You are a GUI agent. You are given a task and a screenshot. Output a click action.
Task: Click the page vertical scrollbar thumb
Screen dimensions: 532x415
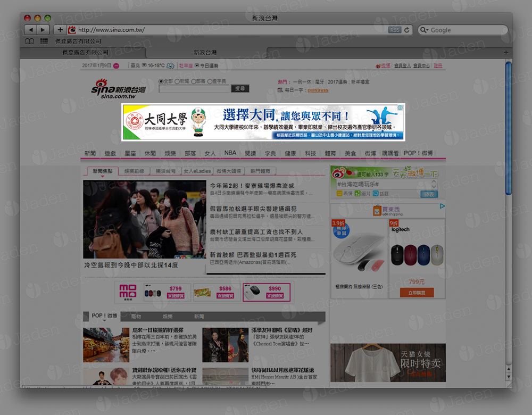508,128
